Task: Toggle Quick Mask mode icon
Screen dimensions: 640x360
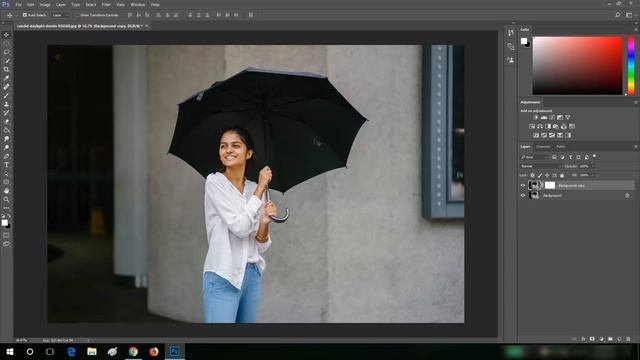Action: coord(6,236)
